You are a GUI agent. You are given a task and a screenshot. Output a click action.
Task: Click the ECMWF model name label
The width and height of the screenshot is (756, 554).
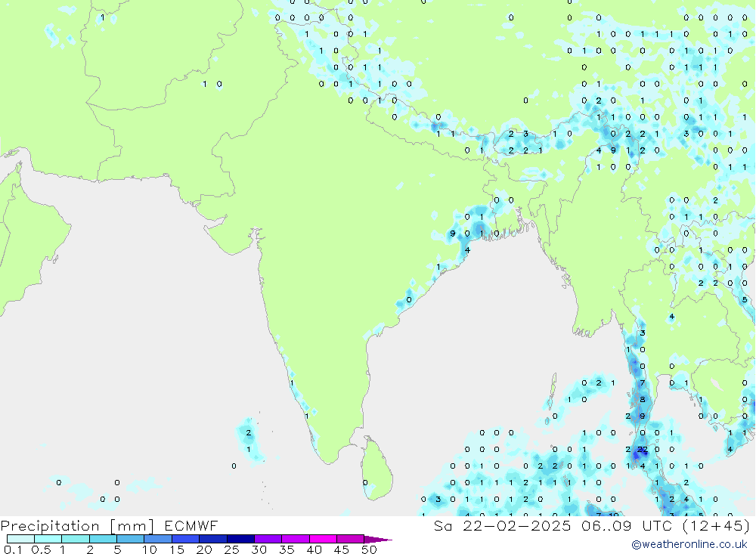191,525
